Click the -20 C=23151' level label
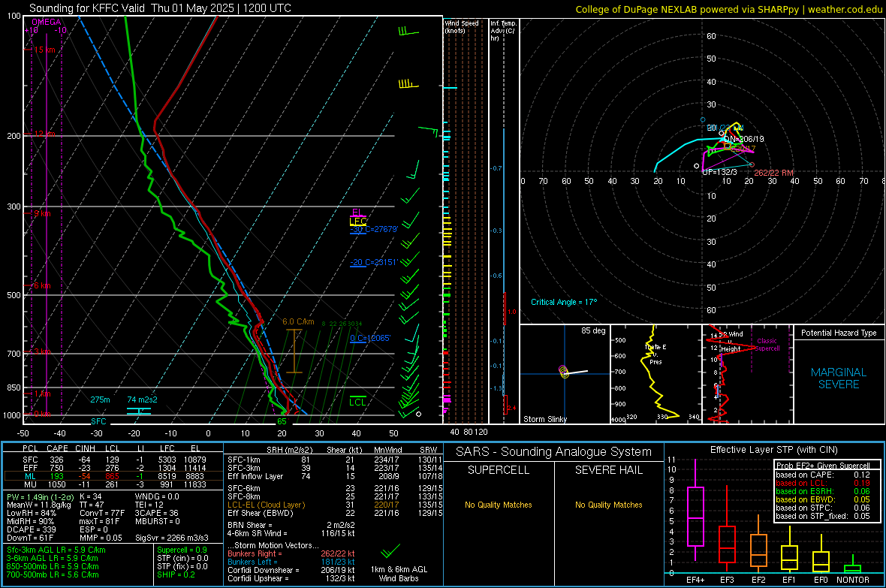 pyautogui.click(x=374, y=262)
